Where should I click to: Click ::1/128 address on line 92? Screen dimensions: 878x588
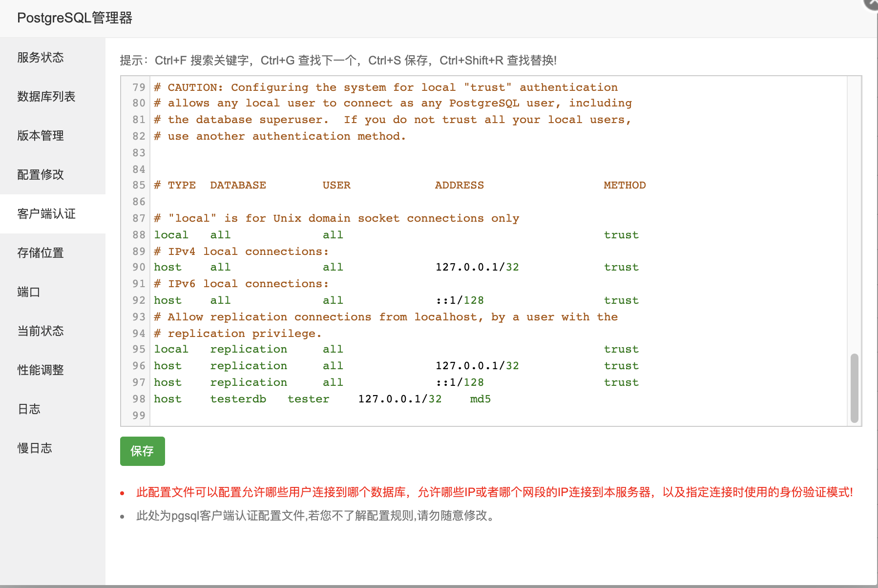[x=460, y=300]
